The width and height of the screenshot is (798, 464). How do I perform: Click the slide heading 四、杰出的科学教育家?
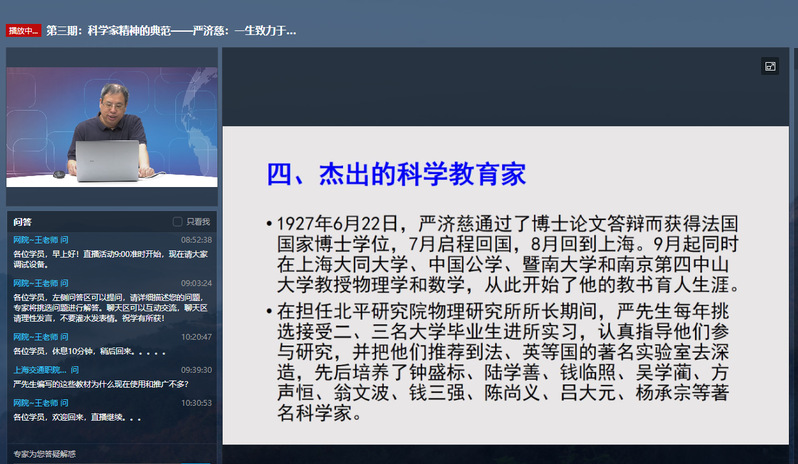[395, 174]
